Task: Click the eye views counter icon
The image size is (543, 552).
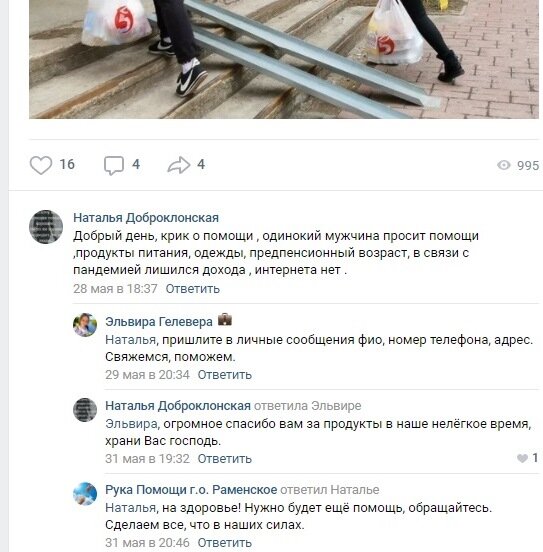Action: (x=504, y=165)
